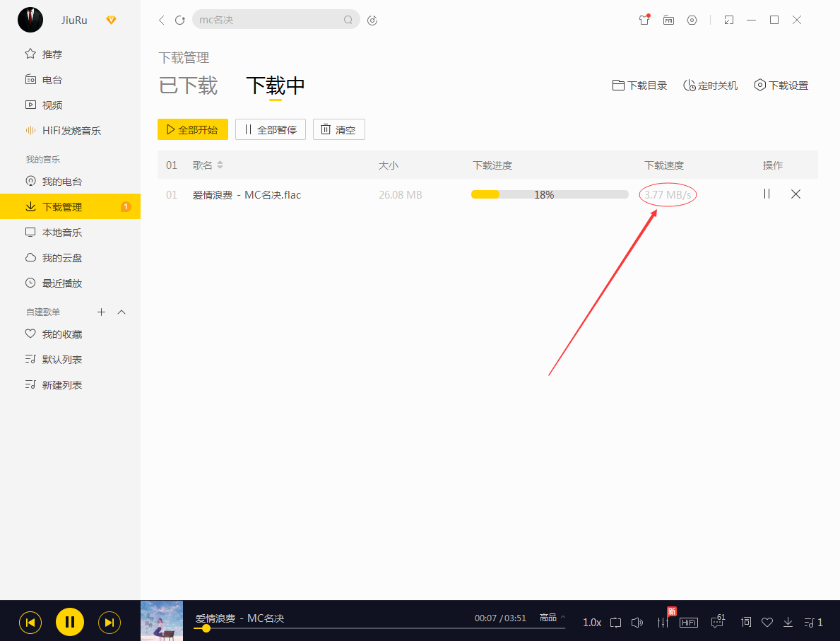Open 我的云盘 in the sidebar
The image size is (840, 641).
pyautogui.click(x=70, y=258)
